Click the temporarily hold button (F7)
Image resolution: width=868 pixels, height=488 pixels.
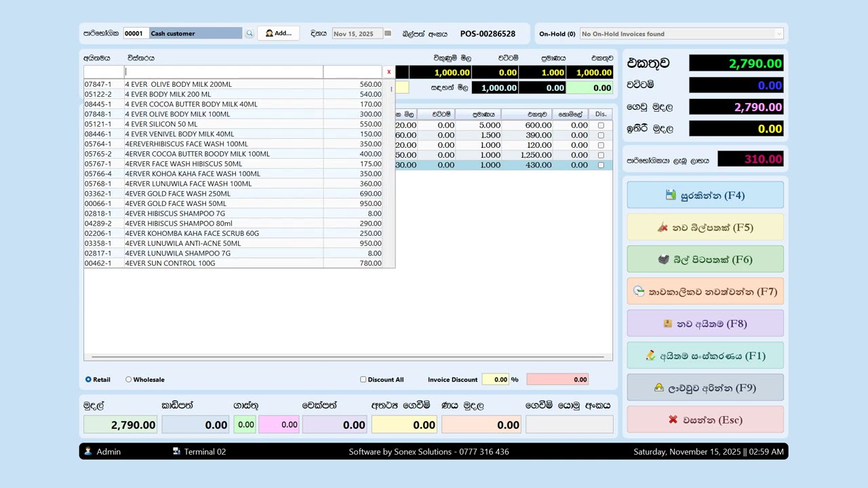pos(705,291)
